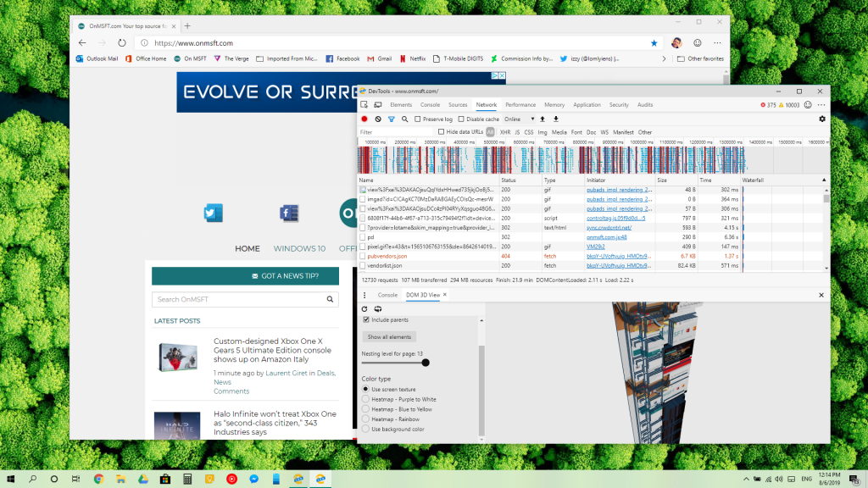Toggle device emulation icon in DevTools

click(377, 105)
